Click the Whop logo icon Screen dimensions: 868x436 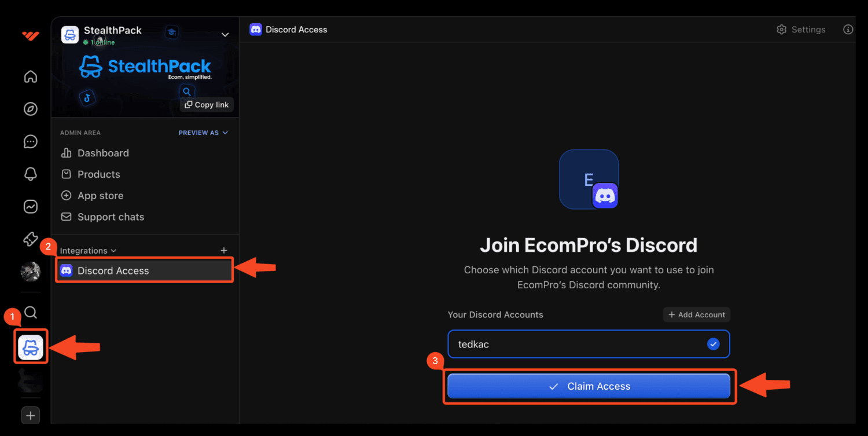coord(31,36)
